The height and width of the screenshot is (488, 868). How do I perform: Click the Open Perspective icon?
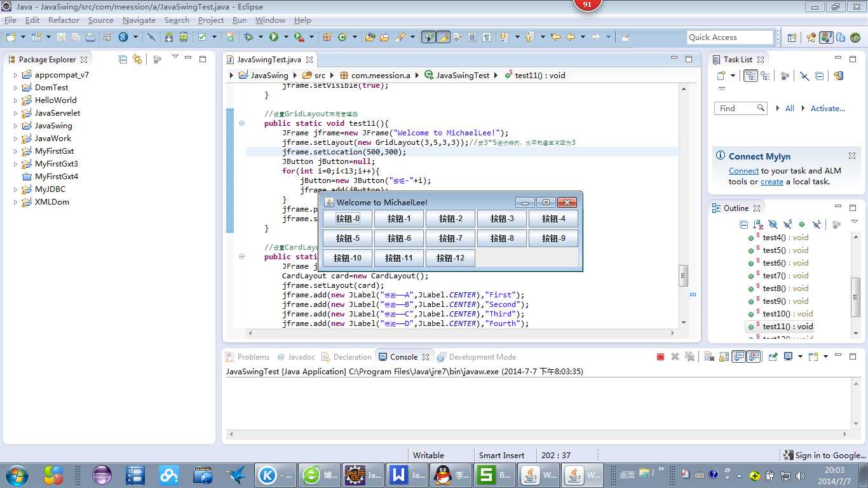tap(792, 37)
